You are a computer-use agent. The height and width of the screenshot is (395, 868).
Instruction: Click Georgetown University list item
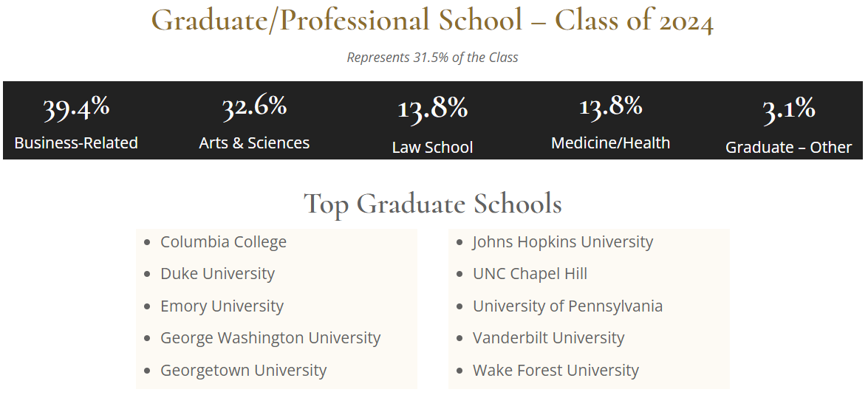[x=244, y=370]
